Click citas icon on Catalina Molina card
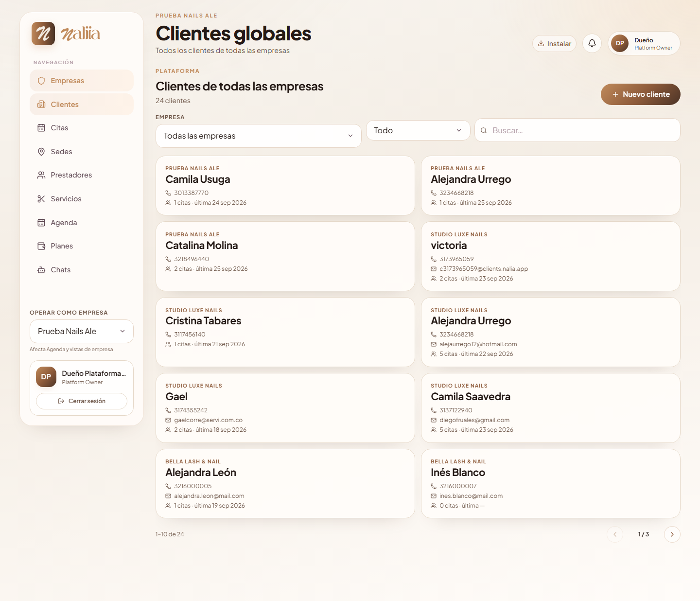Screen dimensions: 700x601 tap(168, 269)
